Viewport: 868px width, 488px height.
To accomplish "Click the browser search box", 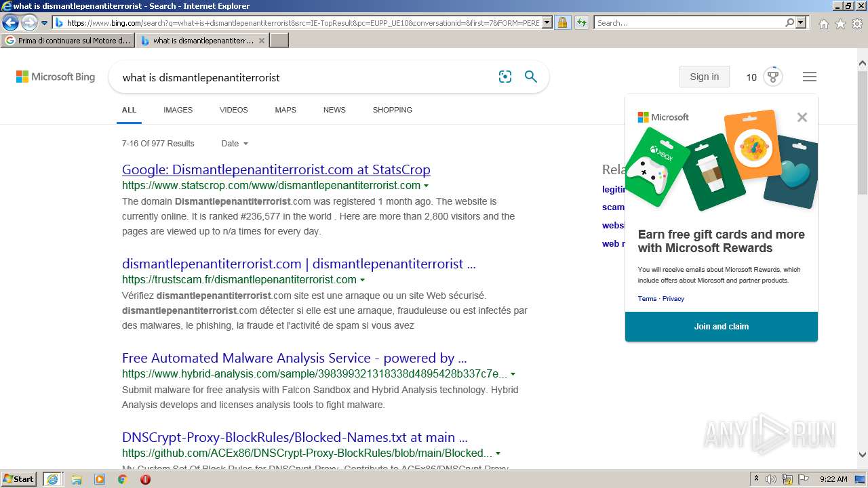I will [689, 23].
